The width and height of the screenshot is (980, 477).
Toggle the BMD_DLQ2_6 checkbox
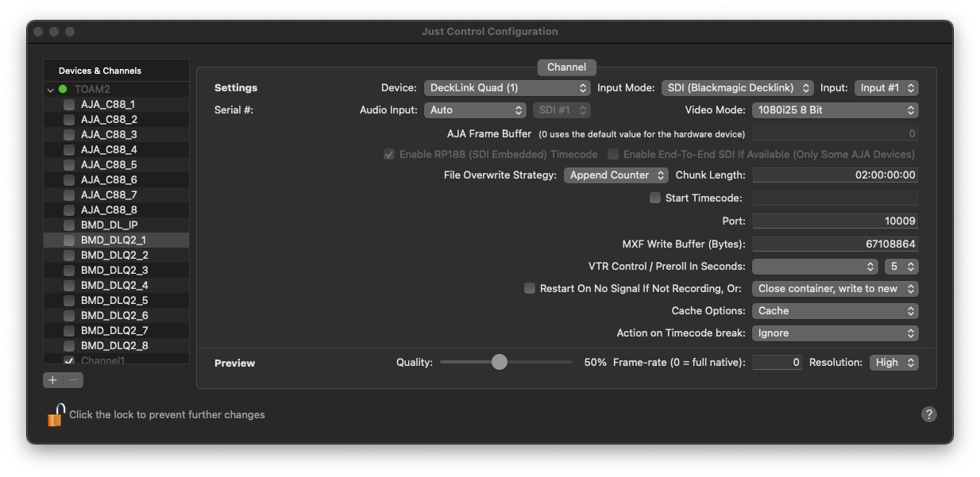coord(69,316)
